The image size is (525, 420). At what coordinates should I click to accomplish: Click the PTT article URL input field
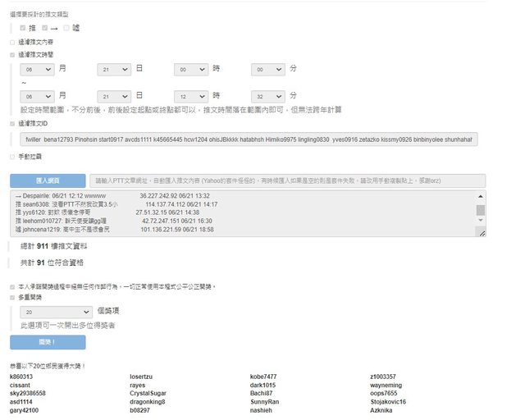coord(287,180)
